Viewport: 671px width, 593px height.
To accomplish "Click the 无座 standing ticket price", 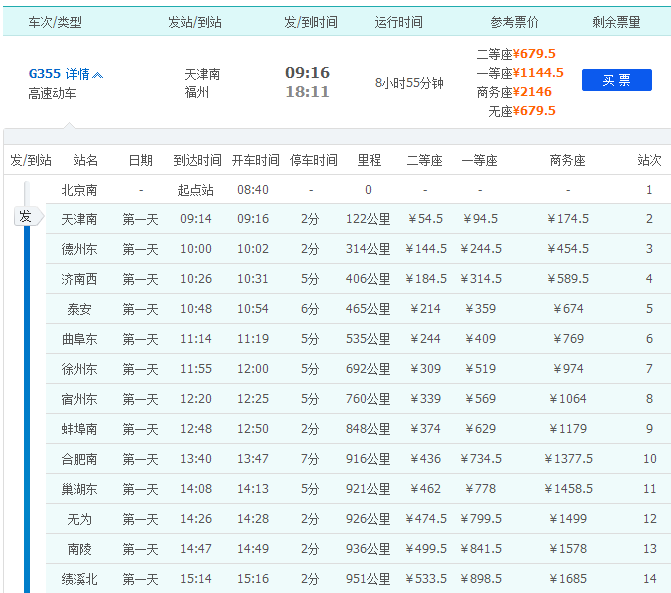I will coord(534,111).
